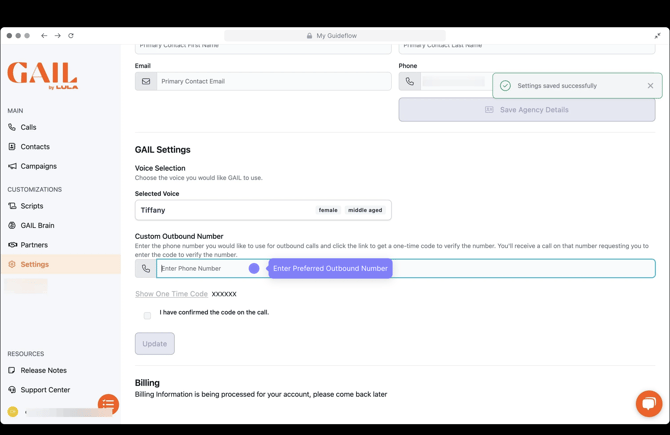This screenshot has width=670, height=435.
Task: Click the My Guideflow address bar
Action: pos(335,36)
